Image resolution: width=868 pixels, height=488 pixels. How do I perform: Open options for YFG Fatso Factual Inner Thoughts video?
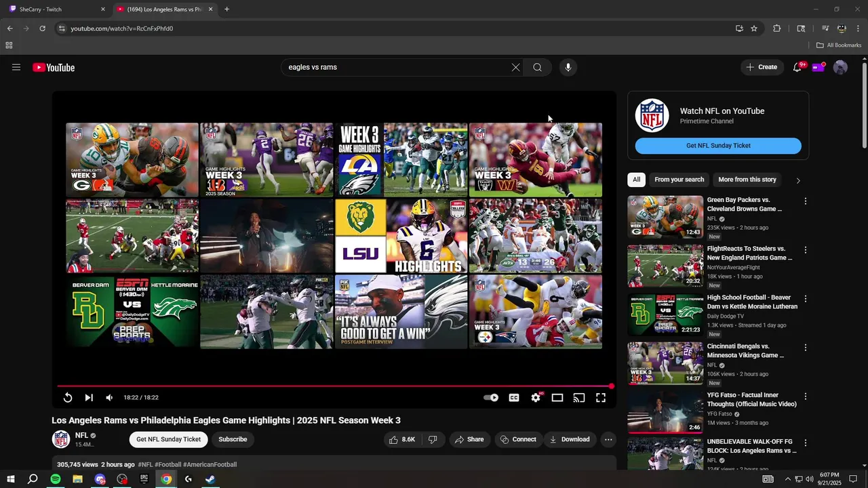pyautogui.click(x=806, y=396)
